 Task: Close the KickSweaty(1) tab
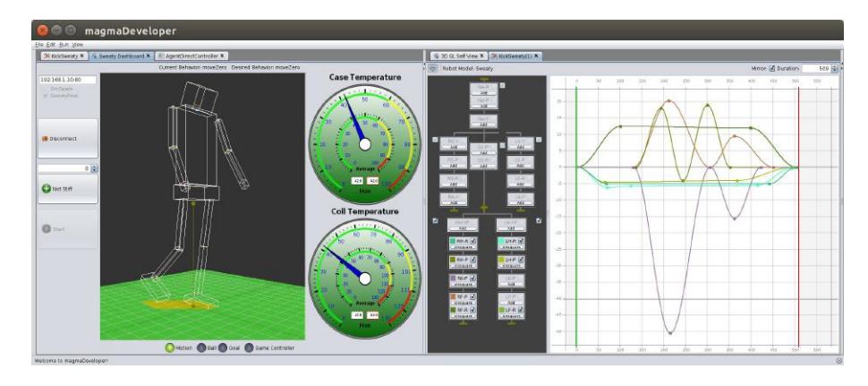point(536,56)
